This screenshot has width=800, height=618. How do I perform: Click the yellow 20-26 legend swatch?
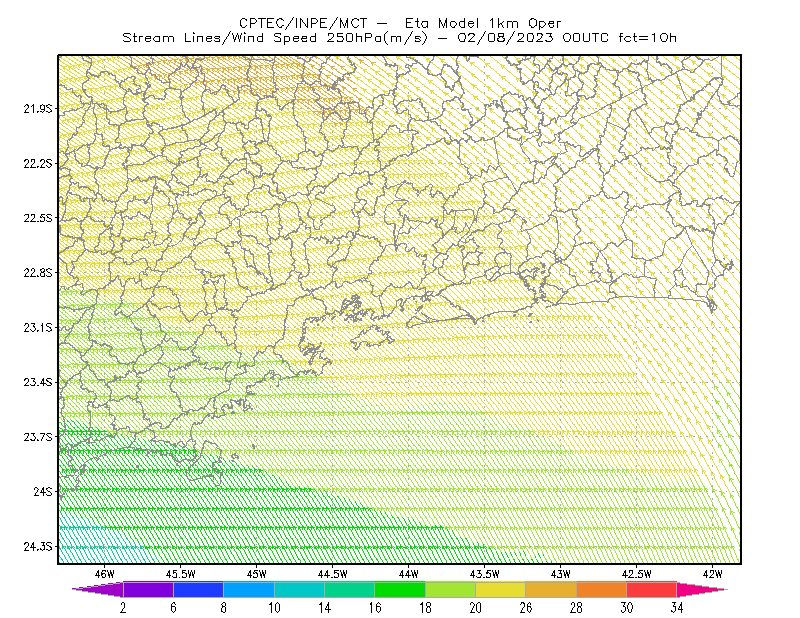tap(501, 589)
